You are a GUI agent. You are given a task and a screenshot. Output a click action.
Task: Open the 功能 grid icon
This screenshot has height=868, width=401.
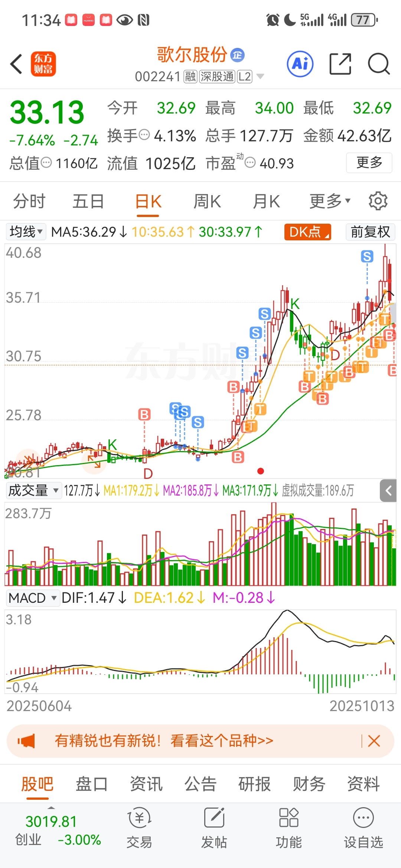pos(288,818)
